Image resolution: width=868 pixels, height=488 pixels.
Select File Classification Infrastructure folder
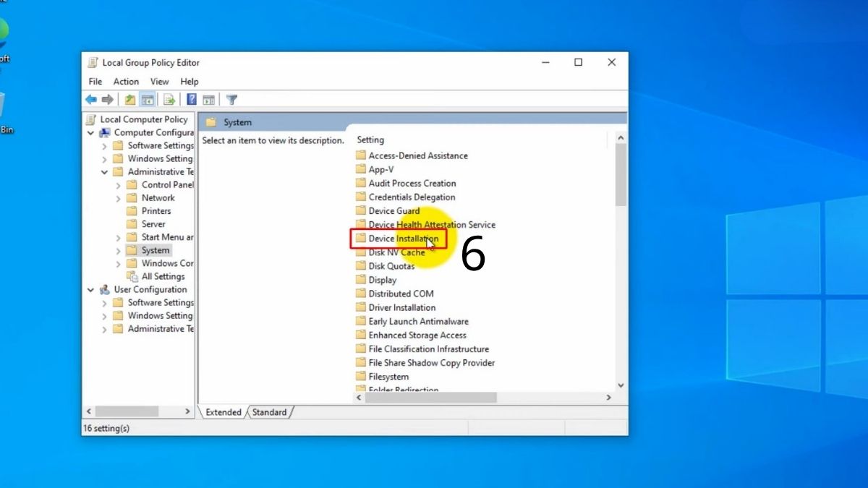point(429,348)
